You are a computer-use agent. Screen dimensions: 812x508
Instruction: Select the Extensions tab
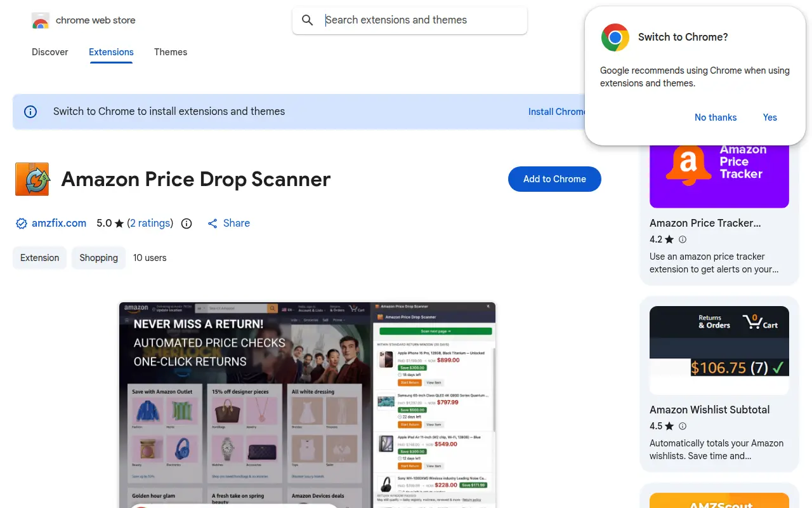point(111,52)
